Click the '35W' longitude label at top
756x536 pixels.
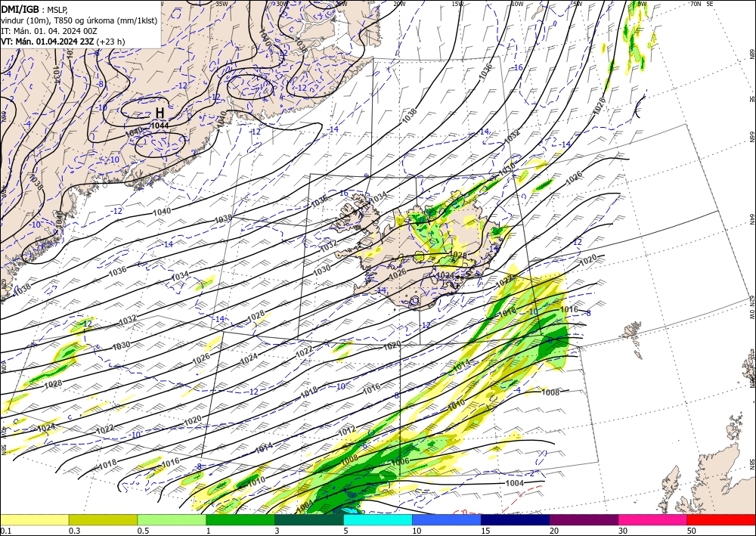222,3
